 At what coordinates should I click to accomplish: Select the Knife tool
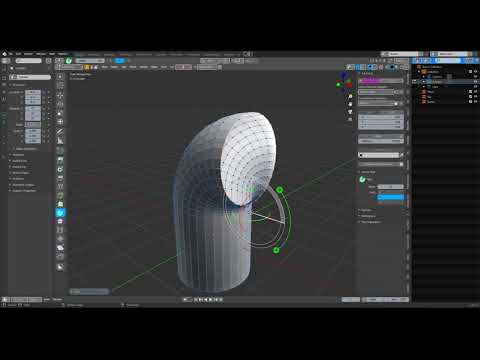coord(60,195)
